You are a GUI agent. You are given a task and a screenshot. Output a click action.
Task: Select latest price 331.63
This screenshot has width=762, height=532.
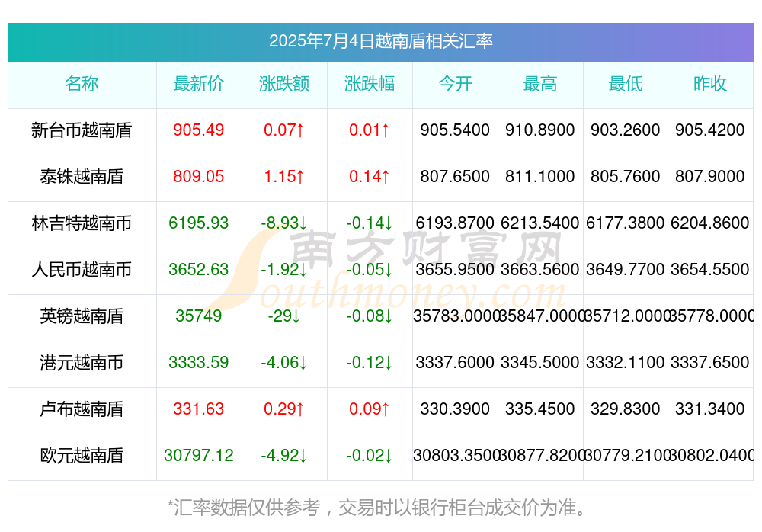(x=198, y=409)
